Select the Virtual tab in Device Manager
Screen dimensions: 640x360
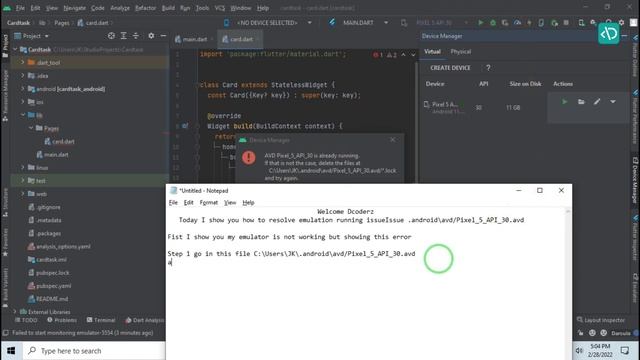(x=432, y=52)
